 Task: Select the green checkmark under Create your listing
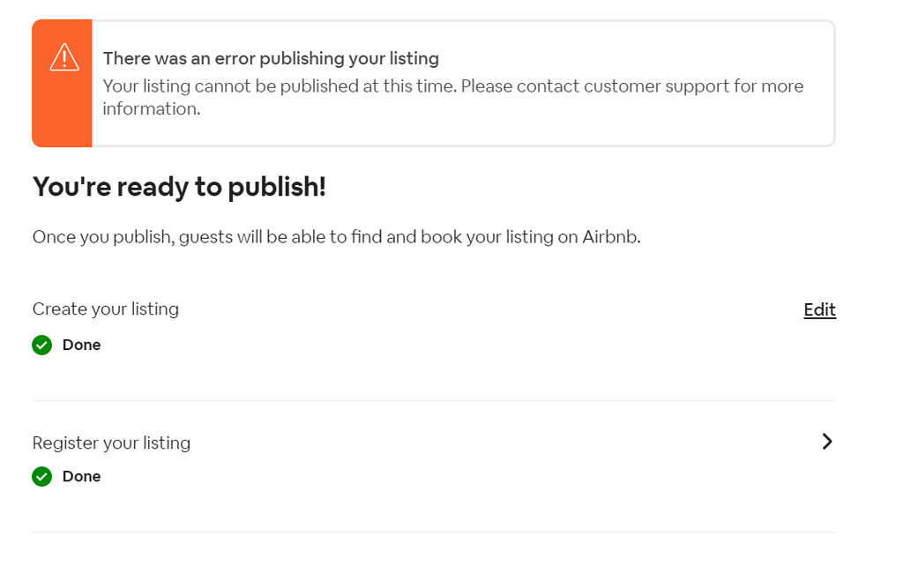click(41, 345)
